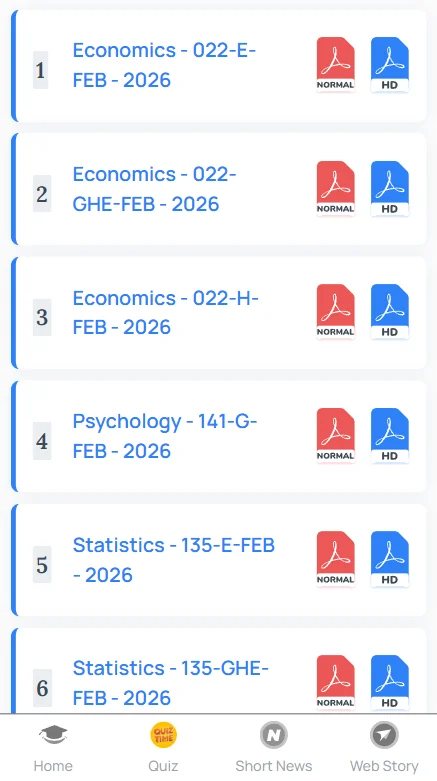Open the NORMAL PDF for Statistics 135-E
The width and height of the screenshot is (437, 781).
click(335, 559)
